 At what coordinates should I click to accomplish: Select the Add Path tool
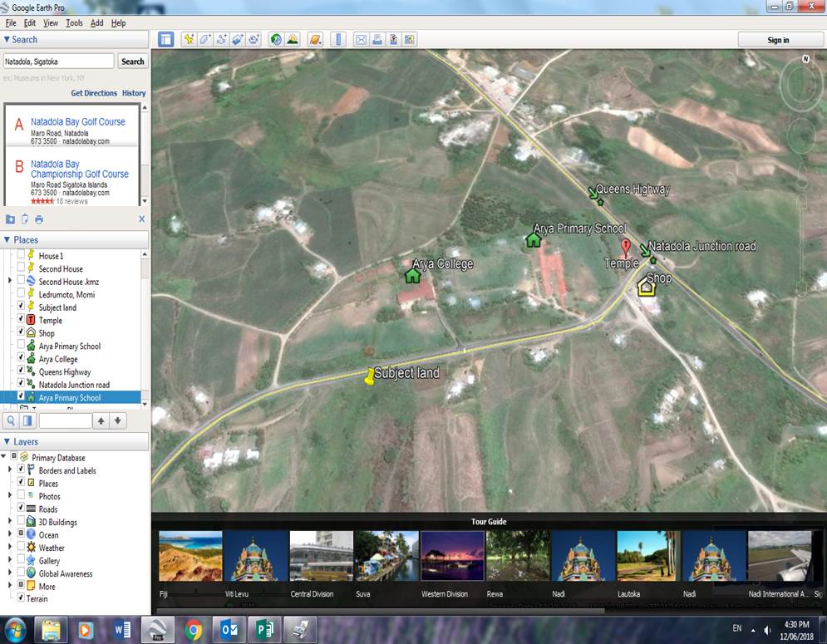(221, 39)
